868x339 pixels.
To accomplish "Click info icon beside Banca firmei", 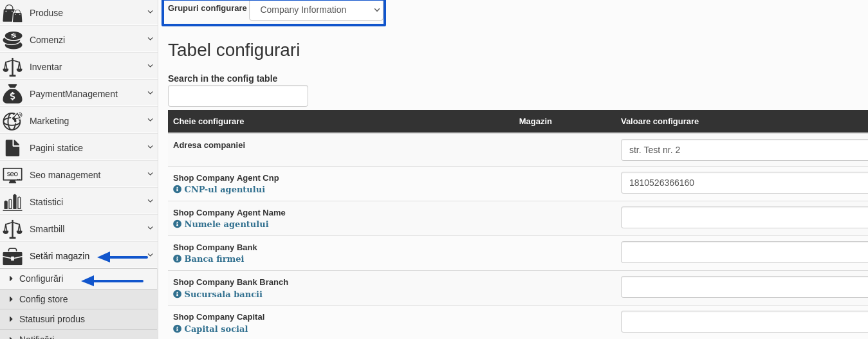I will [177, 259].
